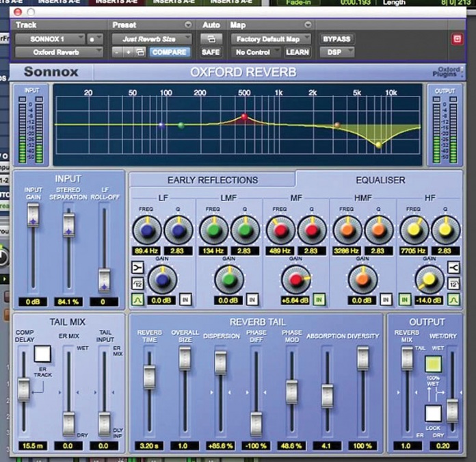
Task: Click the green LMF node on EQ graph
Action: click(x=181, y=125)
